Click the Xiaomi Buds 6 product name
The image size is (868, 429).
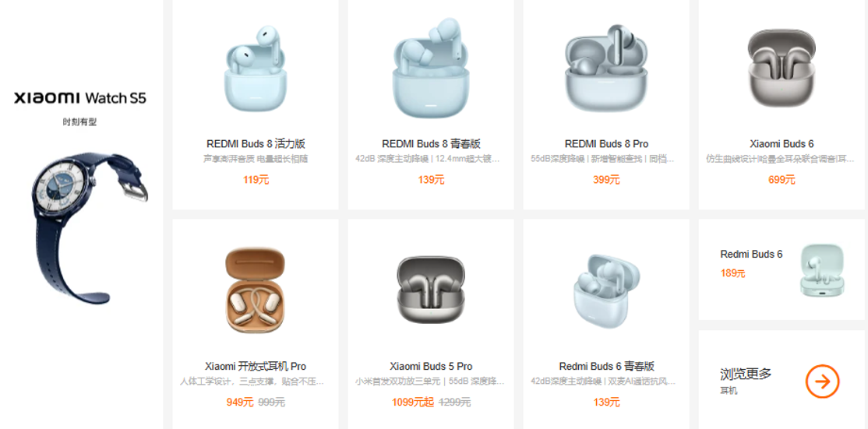781,144
